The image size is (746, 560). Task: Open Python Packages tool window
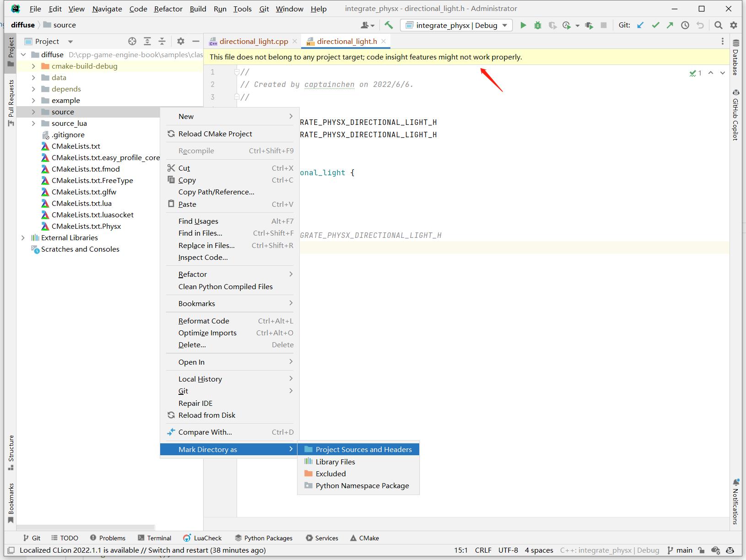pos(264,538)
